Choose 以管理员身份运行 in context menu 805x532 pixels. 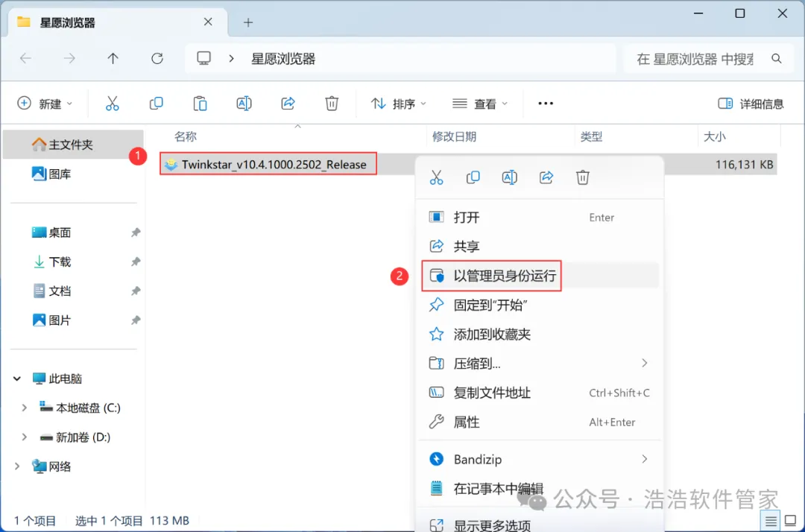(x=540, y=276)
